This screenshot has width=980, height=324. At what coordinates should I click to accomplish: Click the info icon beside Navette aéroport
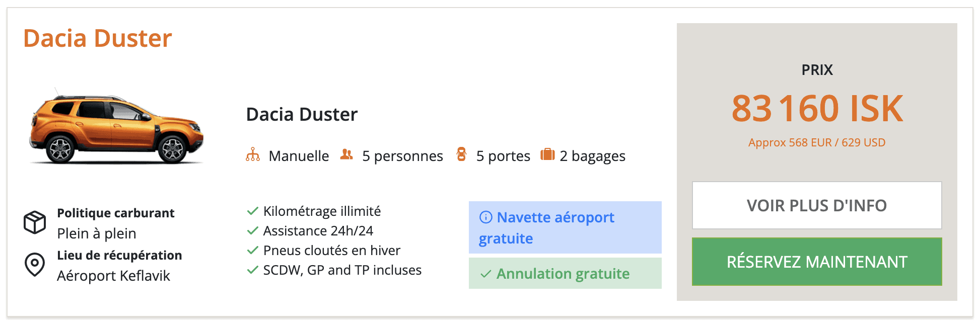[486, 217]
